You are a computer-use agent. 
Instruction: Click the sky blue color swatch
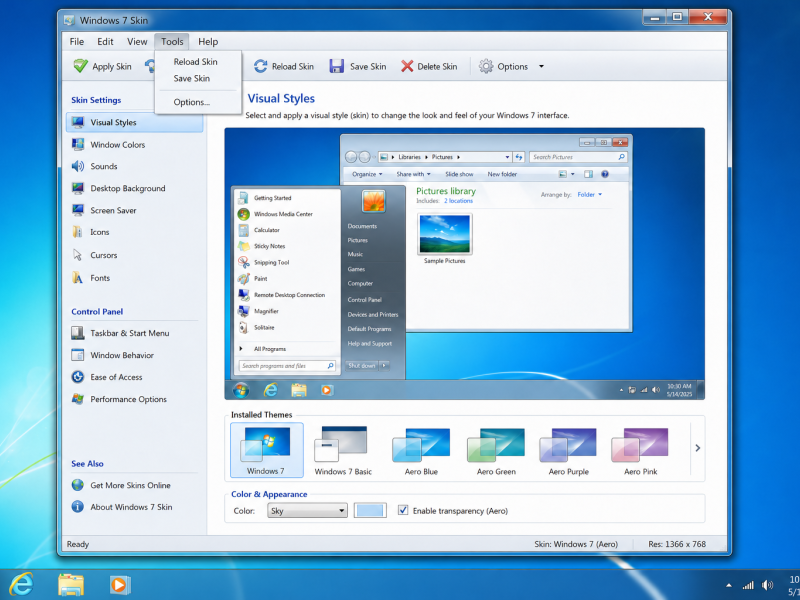coord(370,511)
